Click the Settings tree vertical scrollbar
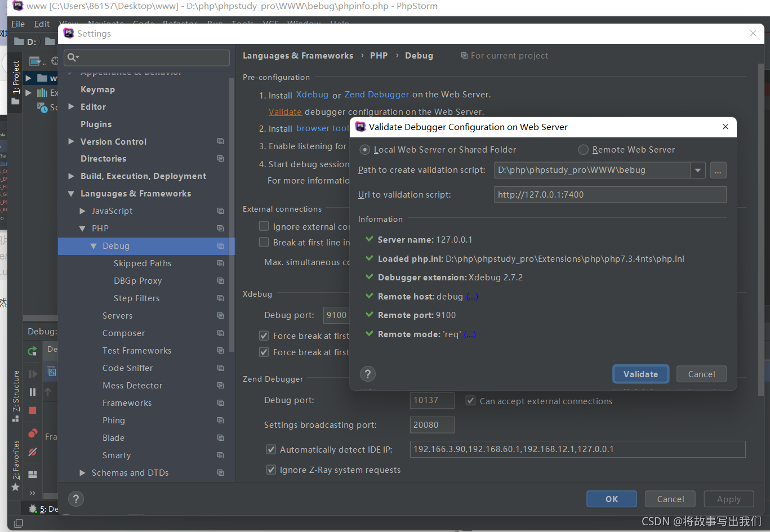 tap(231, 214)
